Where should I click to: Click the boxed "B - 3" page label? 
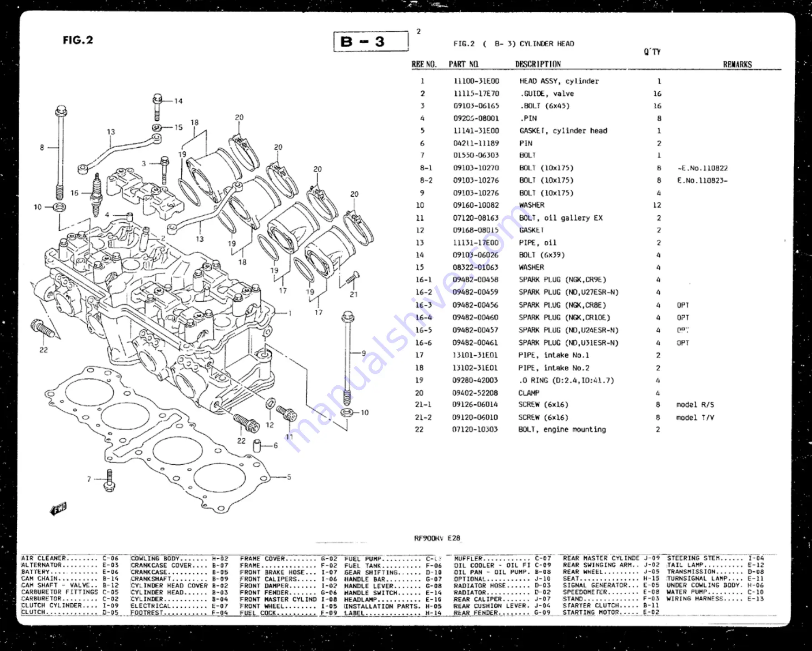pos(371,41)
